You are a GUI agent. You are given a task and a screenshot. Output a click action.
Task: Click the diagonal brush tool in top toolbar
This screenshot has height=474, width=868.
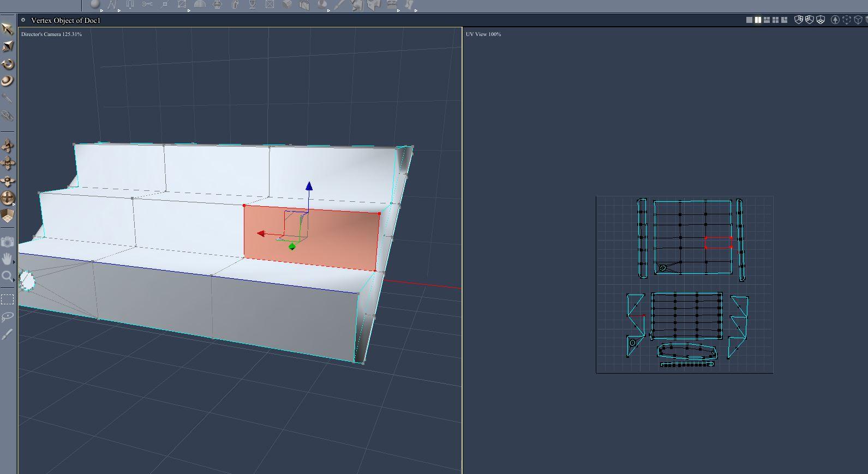(x=339, y=5)
